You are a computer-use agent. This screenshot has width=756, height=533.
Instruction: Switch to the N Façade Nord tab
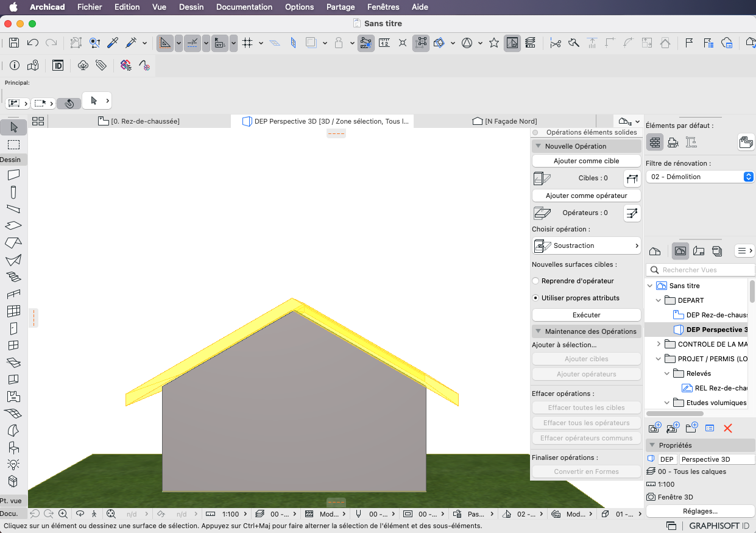pos(504,121)
